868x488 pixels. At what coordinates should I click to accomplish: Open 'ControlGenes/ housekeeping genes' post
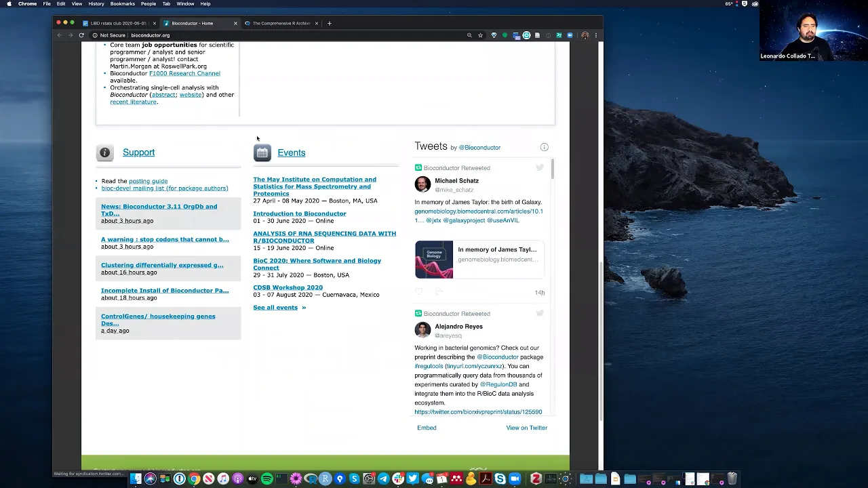(x=158, y=320)
